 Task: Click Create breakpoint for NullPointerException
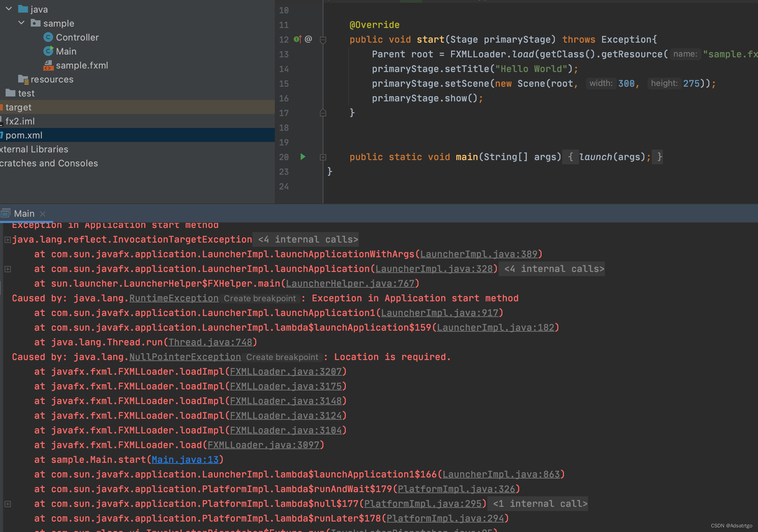pyautogui.click(x=282, y=357)
